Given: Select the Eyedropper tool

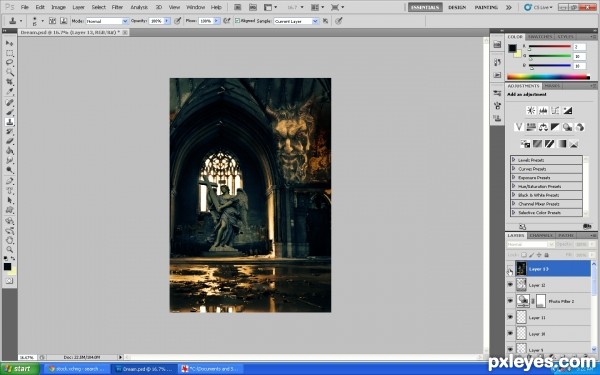Looking at the screenshot, I should coord(10,91).
